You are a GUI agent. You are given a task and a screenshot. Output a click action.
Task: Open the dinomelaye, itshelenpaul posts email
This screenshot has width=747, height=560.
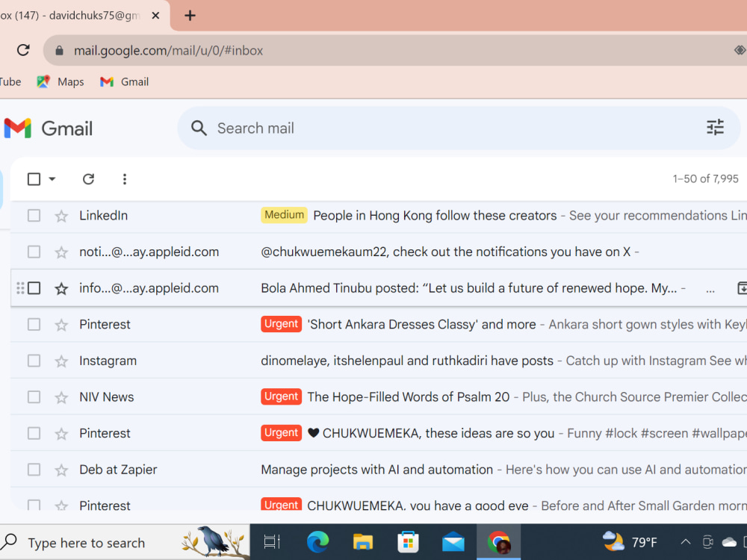coord(407,361)
